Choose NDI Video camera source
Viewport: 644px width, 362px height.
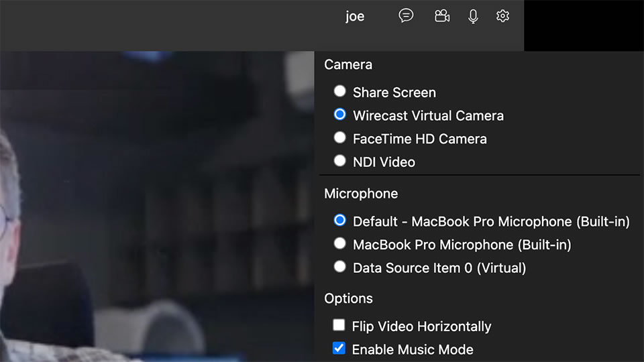[339, 161]
